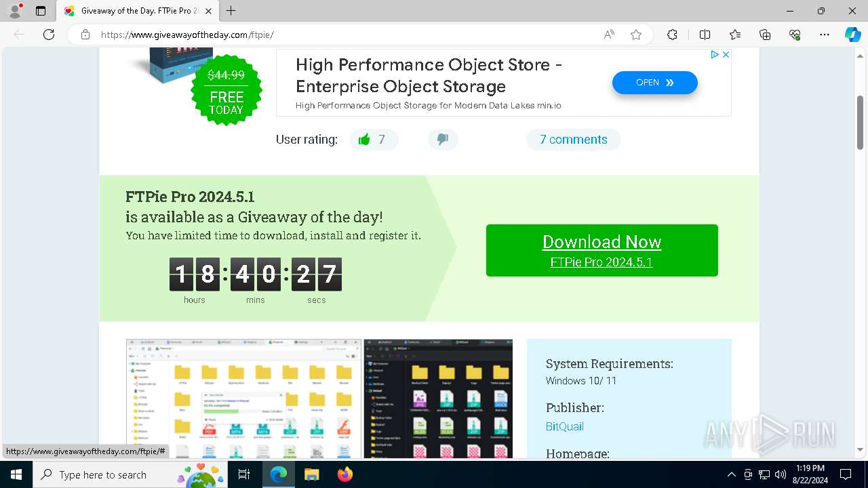Open the AdChoices info icon
Viewport: 868px width, 488px height.
coord(714,54)
